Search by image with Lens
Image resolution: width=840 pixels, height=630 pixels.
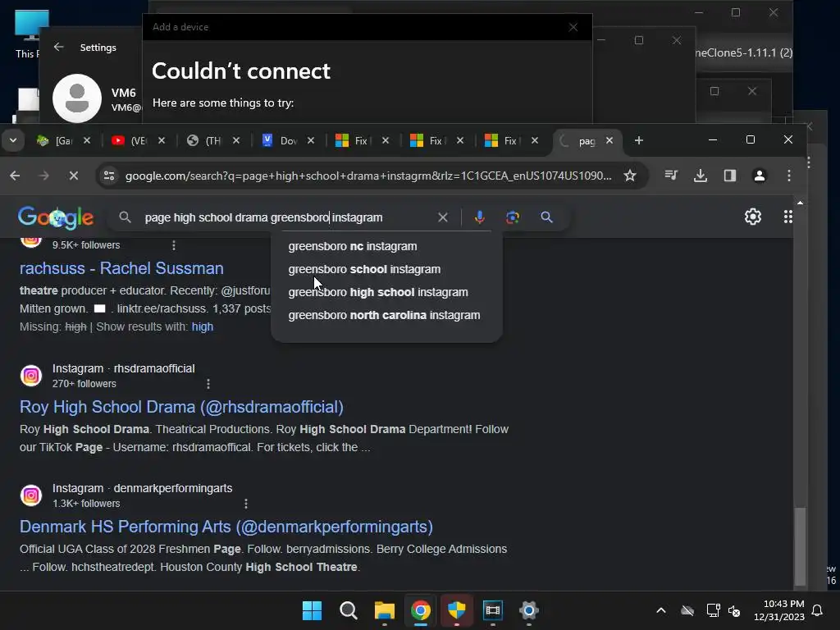pos(513,217)
